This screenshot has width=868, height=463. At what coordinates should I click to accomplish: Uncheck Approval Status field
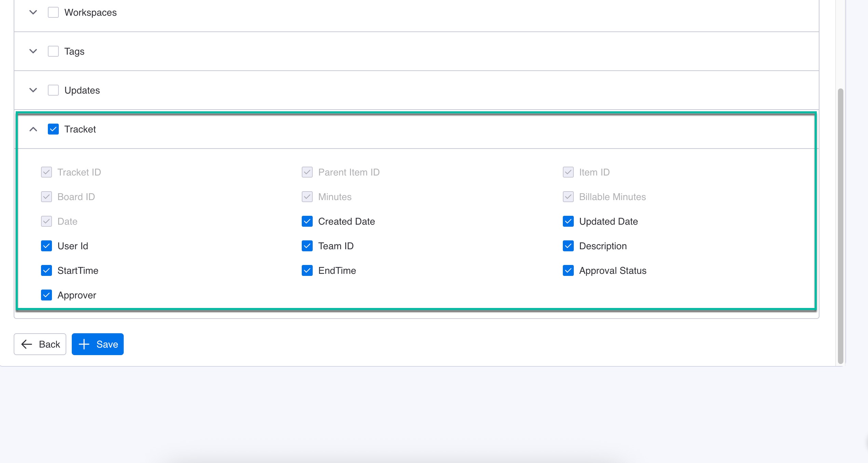(568, 270)
